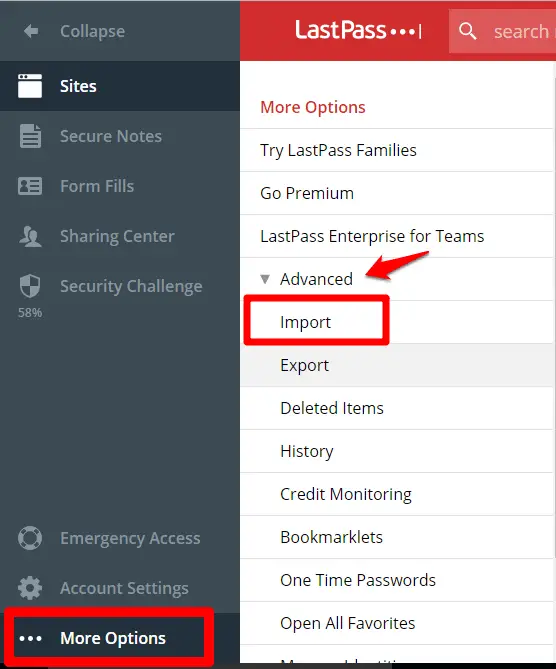Click the Security Challenge shield icon
This screenshot has height=669, width=556.
(30, 286)
